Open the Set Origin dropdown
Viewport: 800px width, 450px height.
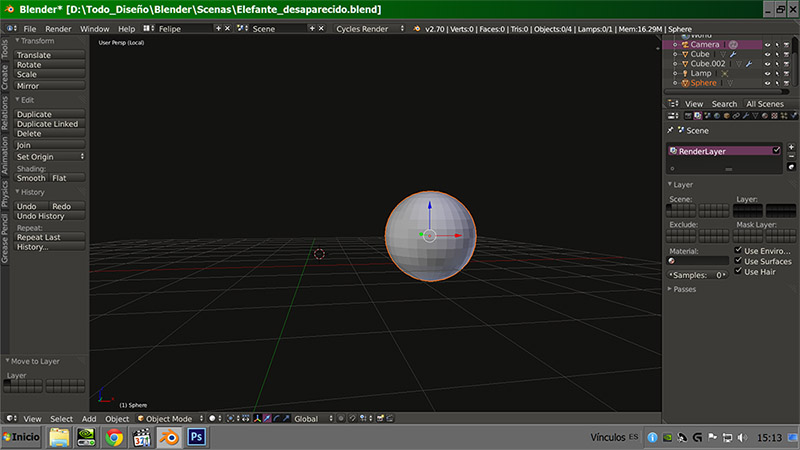[x=49, y=157]
